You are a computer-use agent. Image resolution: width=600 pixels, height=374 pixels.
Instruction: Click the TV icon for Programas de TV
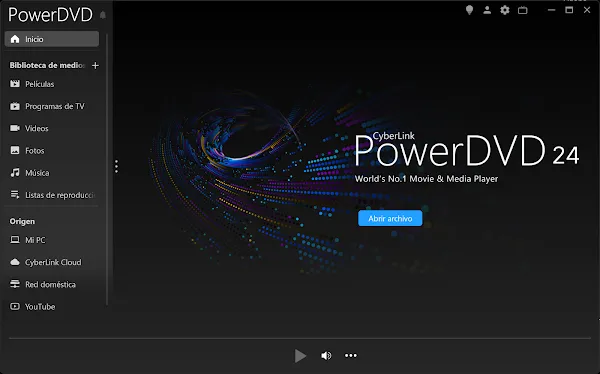pyautogui.click(x=15, y=106)
